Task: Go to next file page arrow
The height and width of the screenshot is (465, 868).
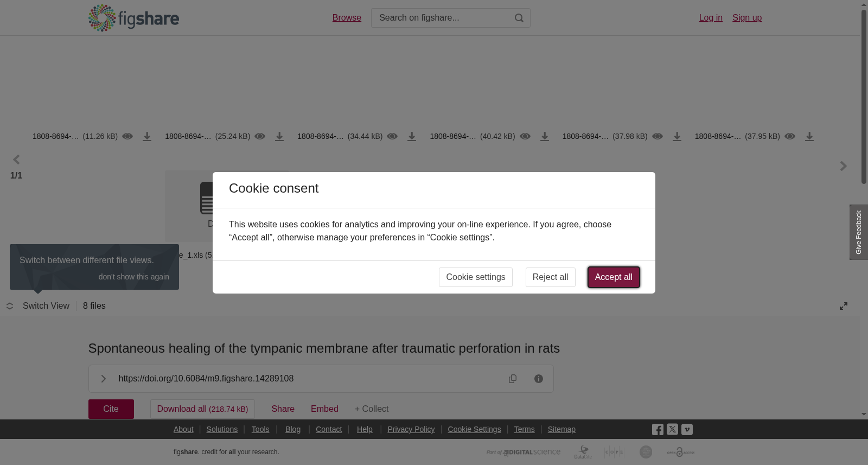Action: (x=843, y=166)
